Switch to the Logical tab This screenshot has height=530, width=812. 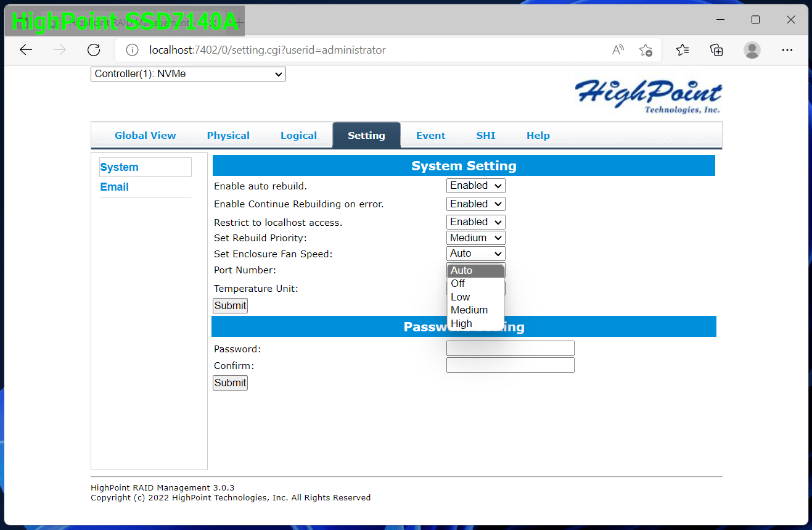pos(298,136)
